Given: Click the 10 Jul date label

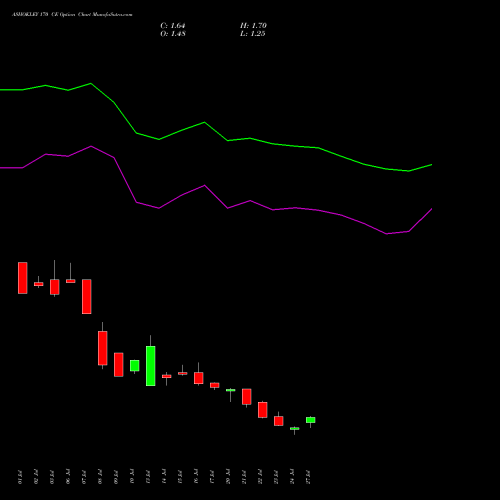Looking at the screenshot, I should 132,477.
